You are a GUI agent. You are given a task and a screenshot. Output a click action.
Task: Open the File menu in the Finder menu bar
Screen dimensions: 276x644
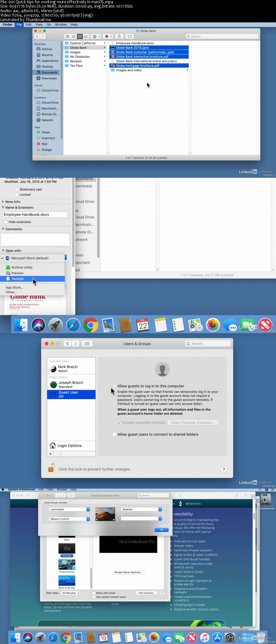point(19,25)
